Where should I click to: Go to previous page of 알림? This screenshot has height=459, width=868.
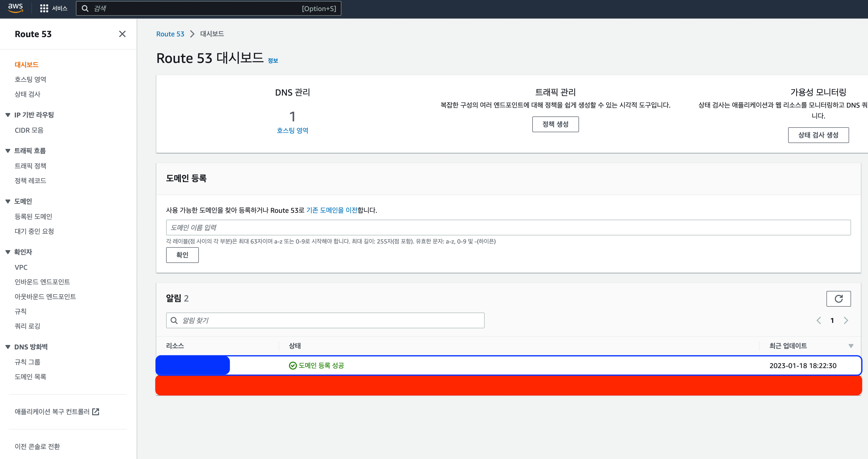pyautogui.click(x=818, y=320)
